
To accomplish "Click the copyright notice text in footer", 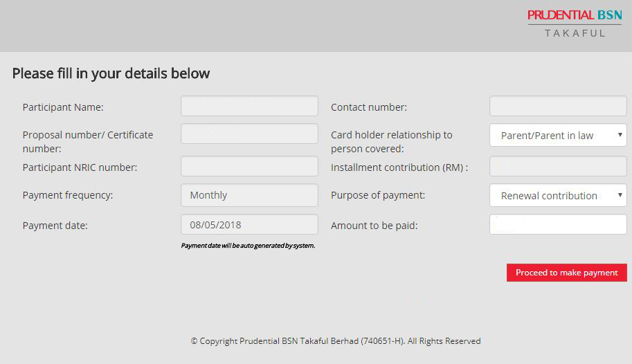I will [336, 341].
